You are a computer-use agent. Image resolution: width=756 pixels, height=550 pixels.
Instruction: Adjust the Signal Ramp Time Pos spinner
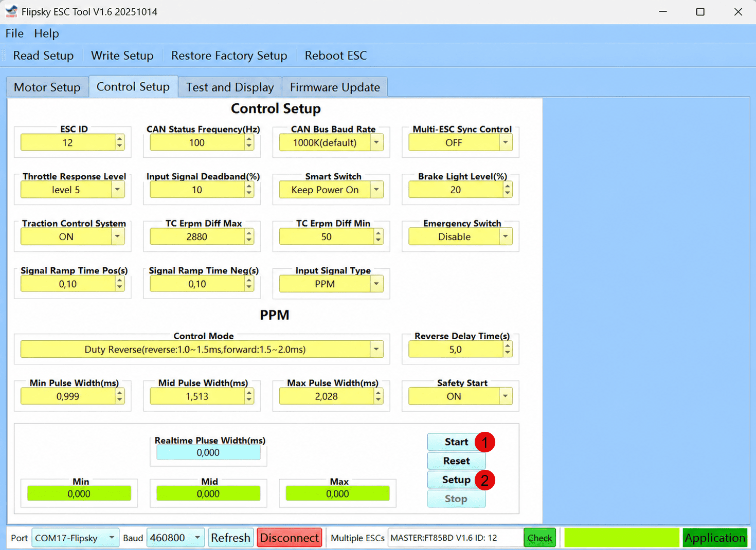(x=120, y=284)
